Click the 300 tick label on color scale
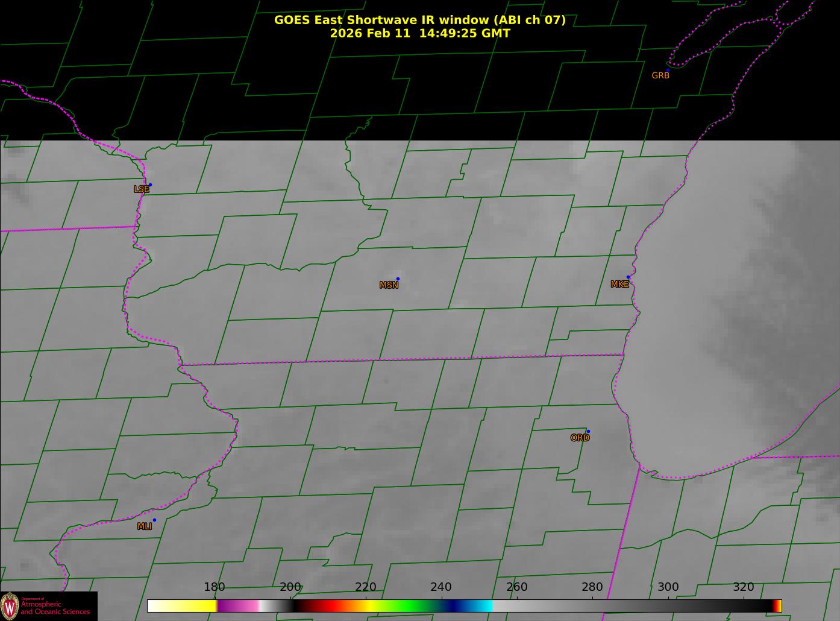 [668, 587]
